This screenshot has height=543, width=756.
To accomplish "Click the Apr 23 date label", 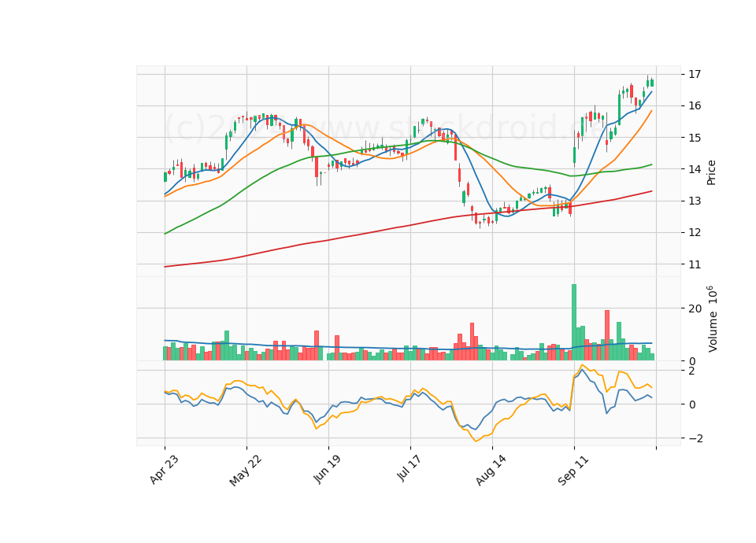I will coord(164,469).
